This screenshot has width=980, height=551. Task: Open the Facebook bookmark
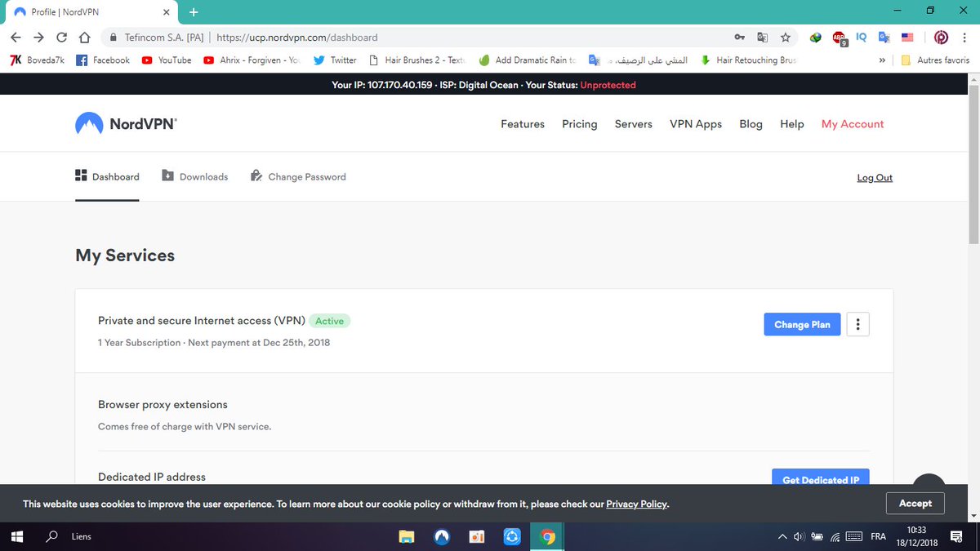click(103, 60)
